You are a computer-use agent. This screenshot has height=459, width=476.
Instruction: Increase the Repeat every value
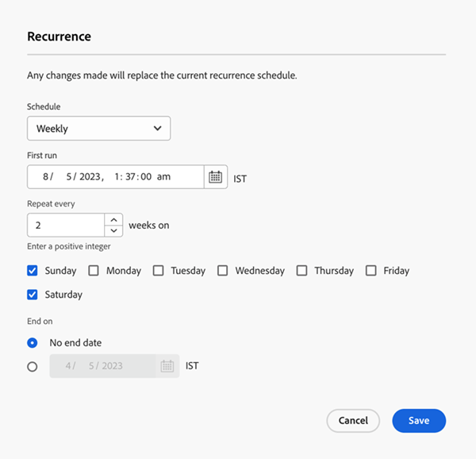coord(115,220)
